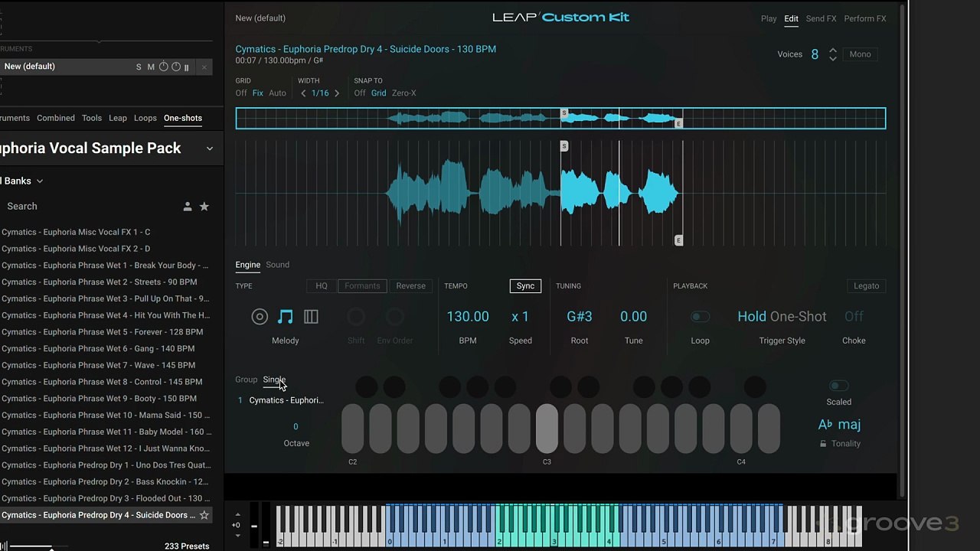Trigger the C4 pad

point(741,429)
